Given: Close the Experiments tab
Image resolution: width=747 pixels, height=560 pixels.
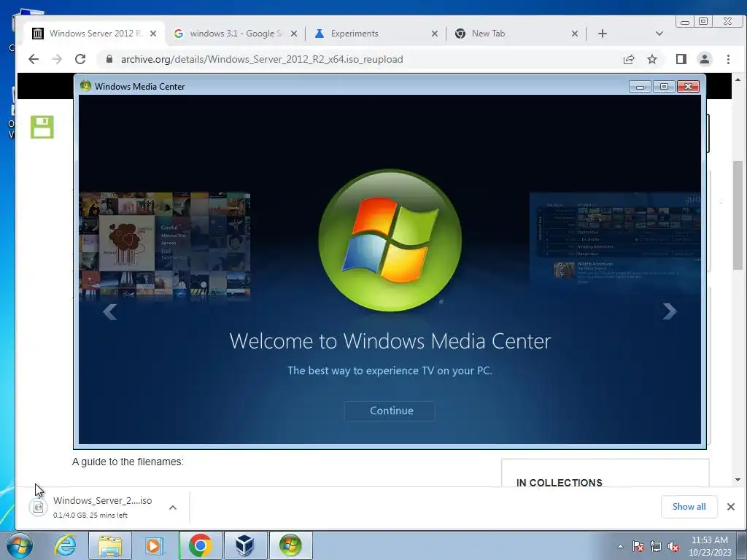Looking at the screenshot, I should point(435,34).
